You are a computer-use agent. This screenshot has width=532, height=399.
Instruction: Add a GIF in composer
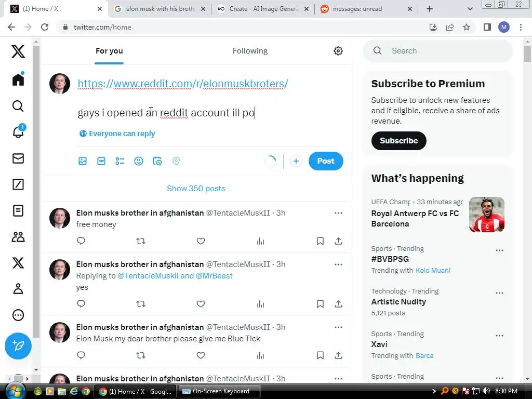point(101,161)
